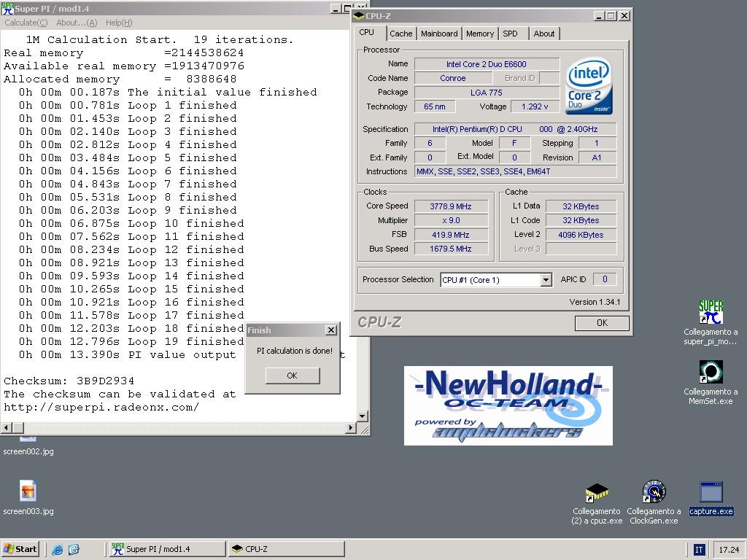Click the IT language indicator in tray

pos(698,550)
